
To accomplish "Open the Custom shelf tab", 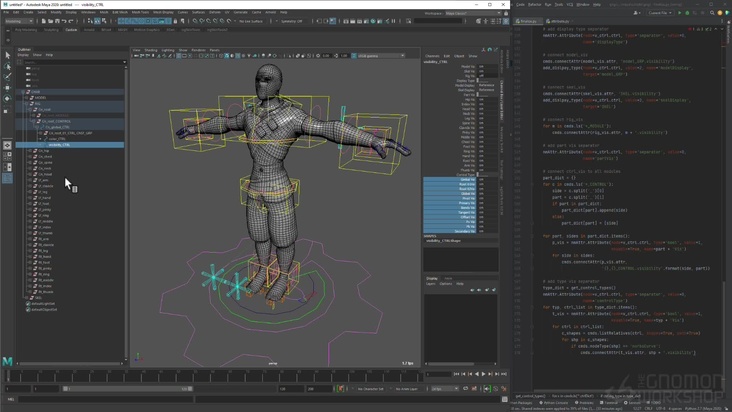I will tap(71, 30).
